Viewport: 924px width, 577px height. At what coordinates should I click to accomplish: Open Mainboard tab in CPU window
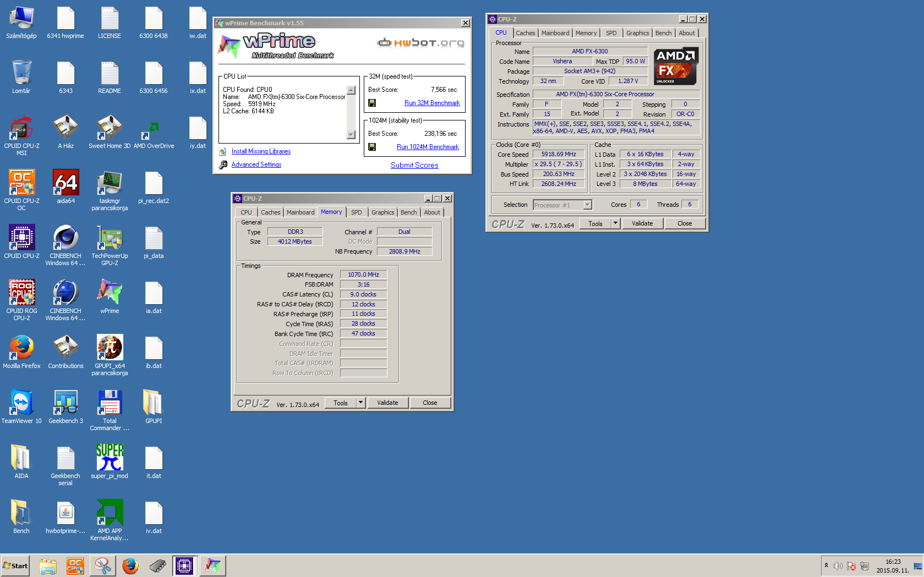click(x=555, y=33)
